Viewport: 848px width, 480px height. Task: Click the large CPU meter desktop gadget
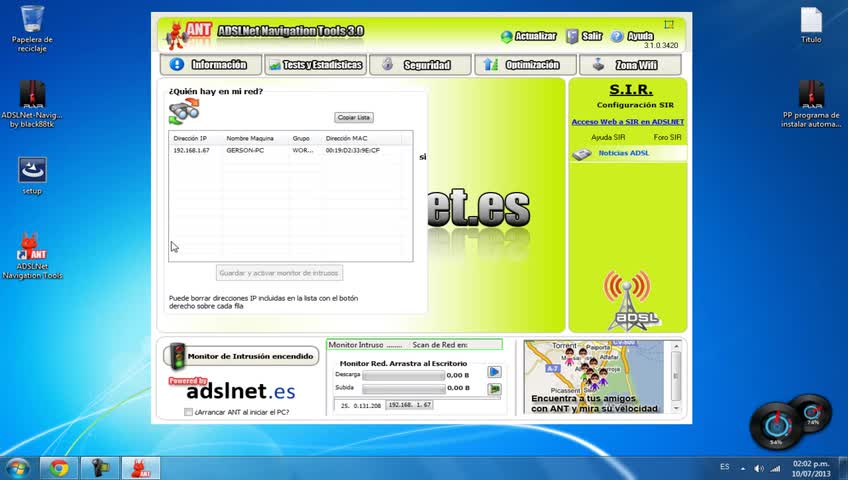[x=776, y=425]
